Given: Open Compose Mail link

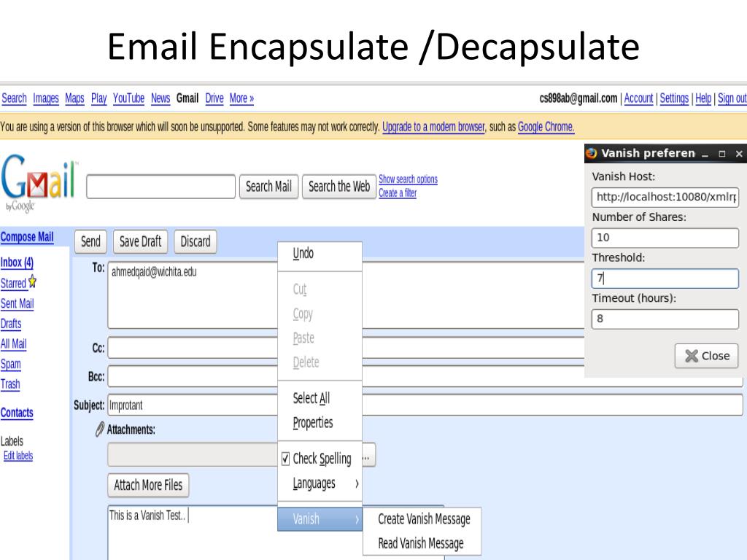Looking at the screenshot, I should [x=27, y=237].
